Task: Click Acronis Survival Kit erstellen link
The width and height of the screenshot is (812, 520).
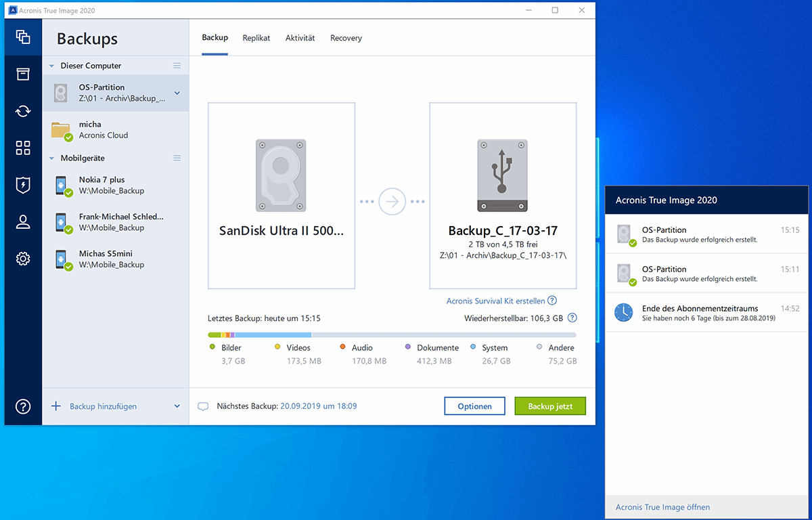Action: [x=495, y=301]
